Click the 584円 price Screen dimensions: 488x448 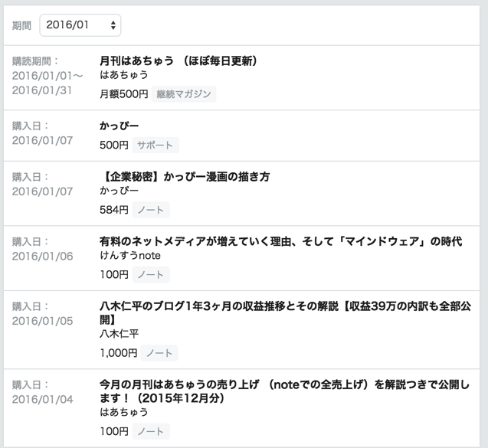pos(114,210)
